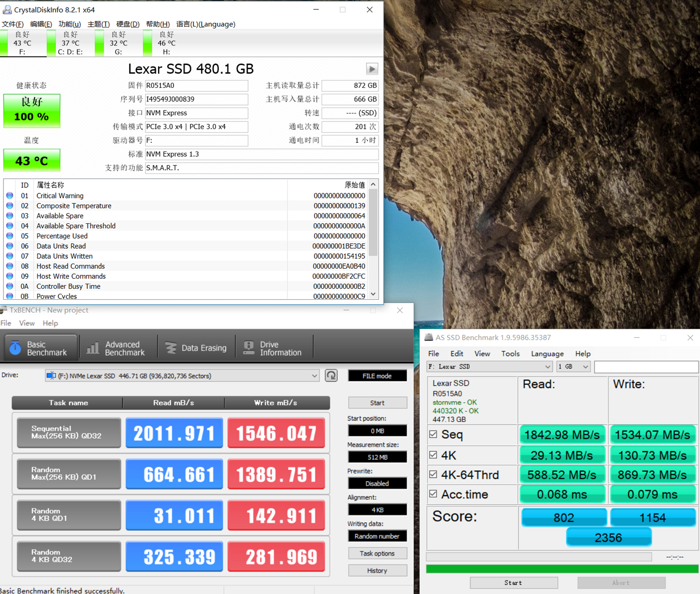Open the Advanced Benchmark tab

pos(116,348)
